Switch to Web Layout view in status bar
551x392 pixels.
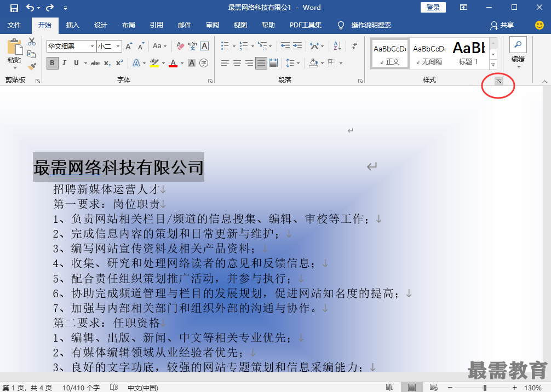coord(434,388)
